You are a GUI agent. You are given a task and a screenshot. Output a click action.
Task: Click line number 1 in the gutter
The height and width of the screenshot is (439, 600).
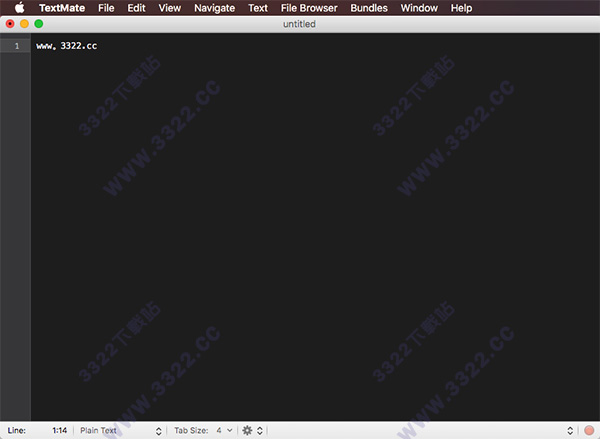tap(17, 46)
